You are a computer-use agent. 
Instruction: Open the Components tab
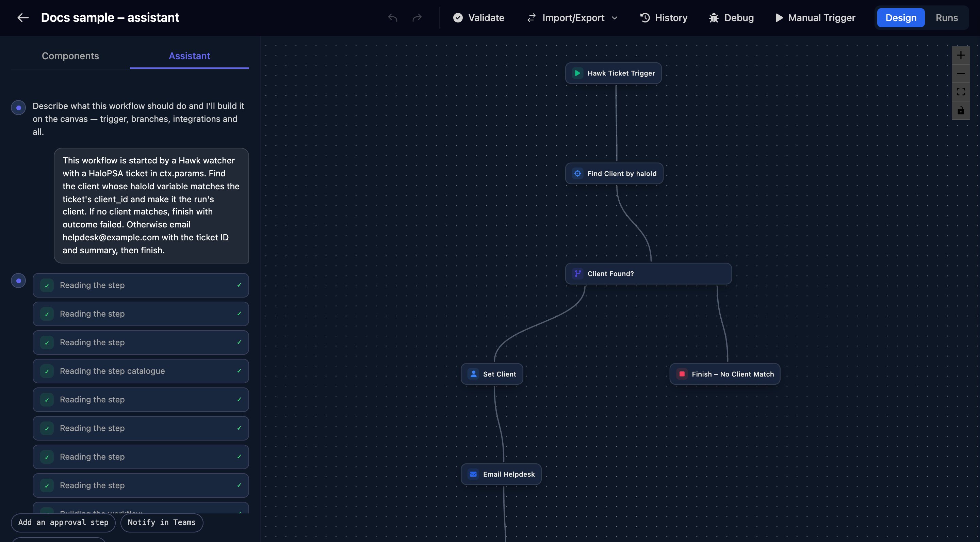[x=70, y=56]
